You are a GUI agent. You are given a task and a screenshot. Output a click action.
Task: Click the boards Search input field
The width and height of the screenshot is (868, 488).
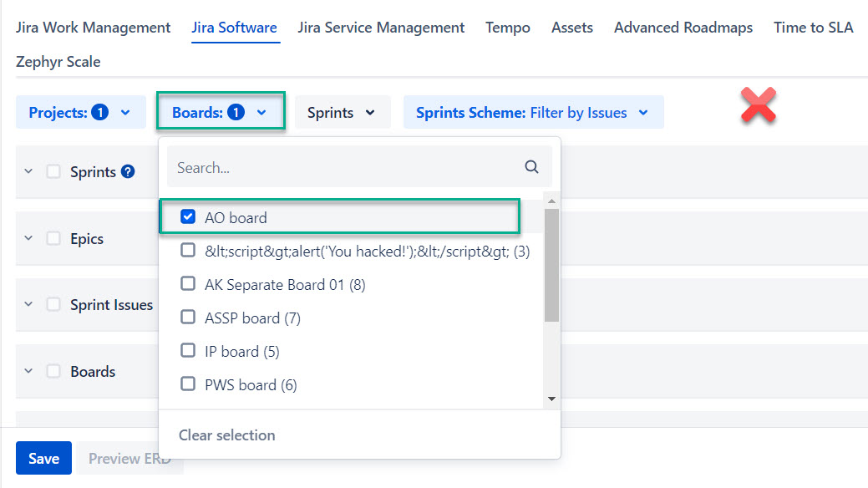pos(343,167)
